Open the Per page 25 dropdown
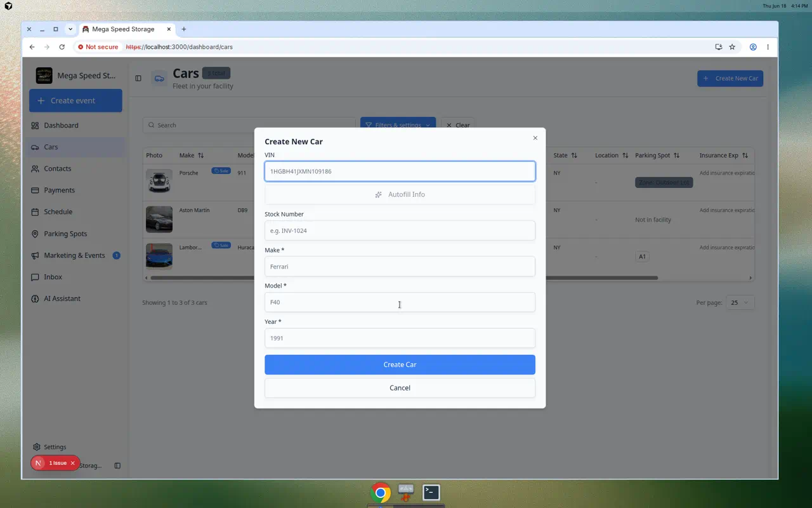812x508 pixels. 740,302
